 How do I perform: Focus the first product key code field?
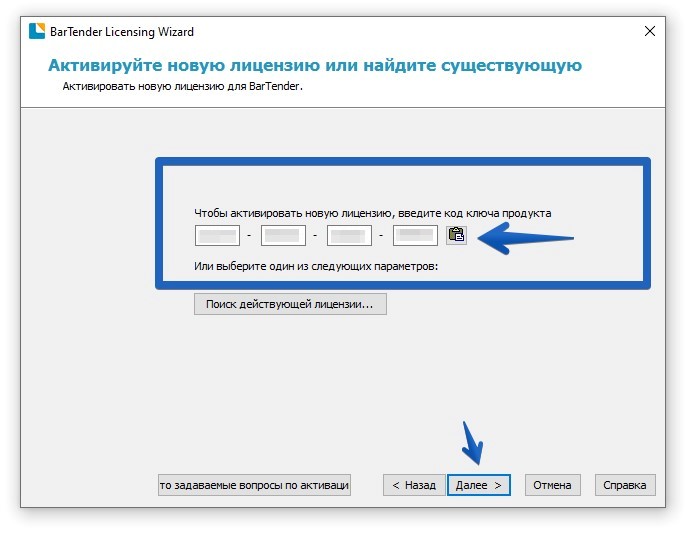point(216,236)
